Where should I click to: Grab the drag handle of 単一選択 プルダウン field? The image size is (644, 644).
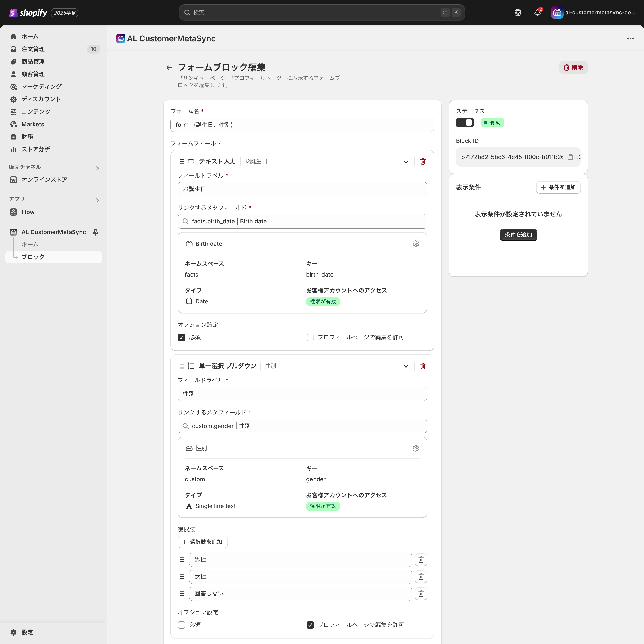point(182,366)
